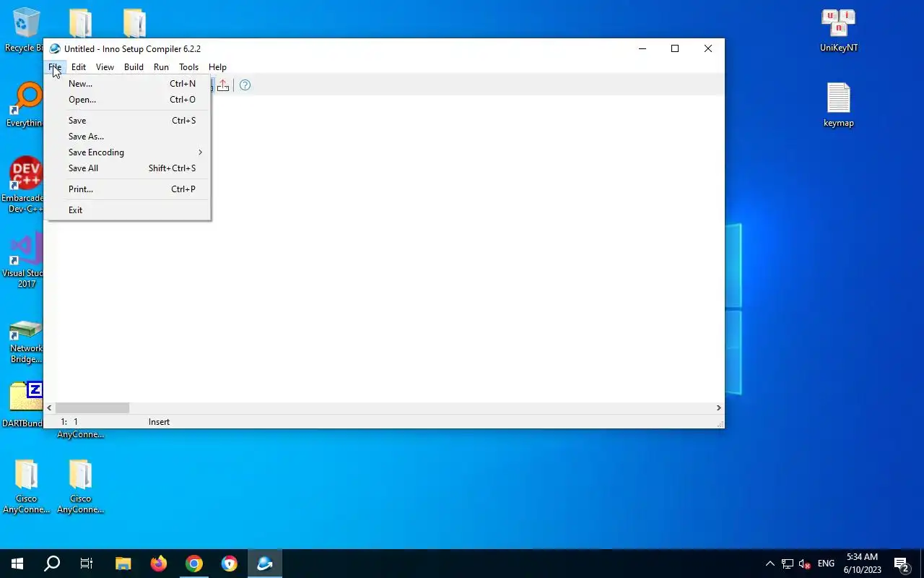The image size is (924, 578).
Task: Select Save All in the File menu
Action: (128, 168)
